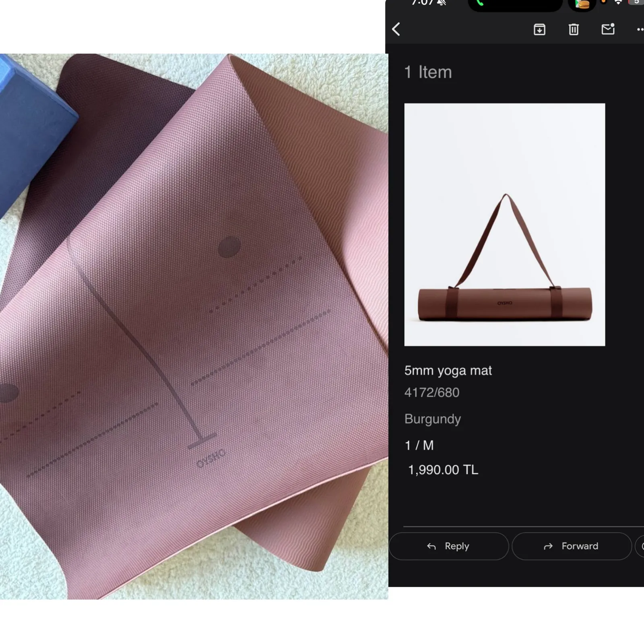Open the yoga mat product thumbnail
644x644 pixels.
[x=504, y=225]
